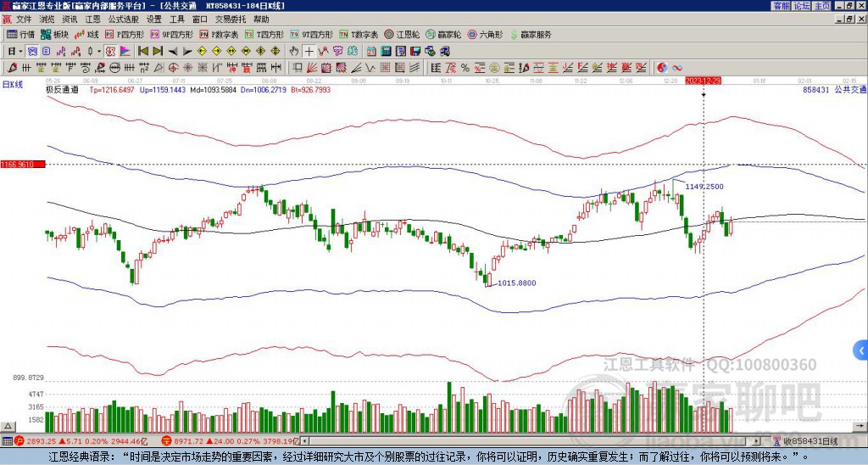Open the T数字表 tool

[x=359, y=34]
